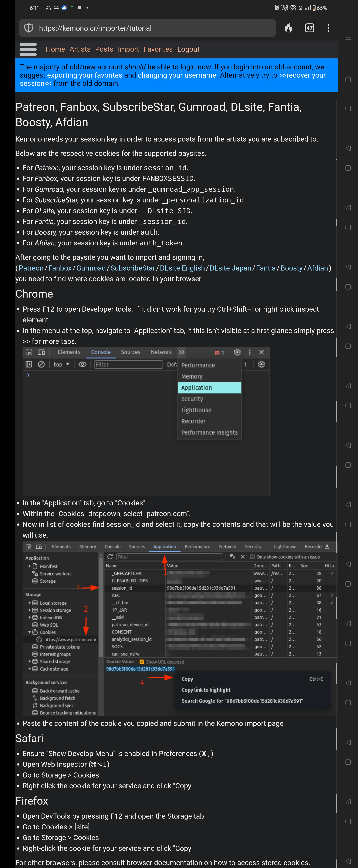Open the tab switcher showing 47
Viewport: 358px width, 868px height.
click(309, 28)
